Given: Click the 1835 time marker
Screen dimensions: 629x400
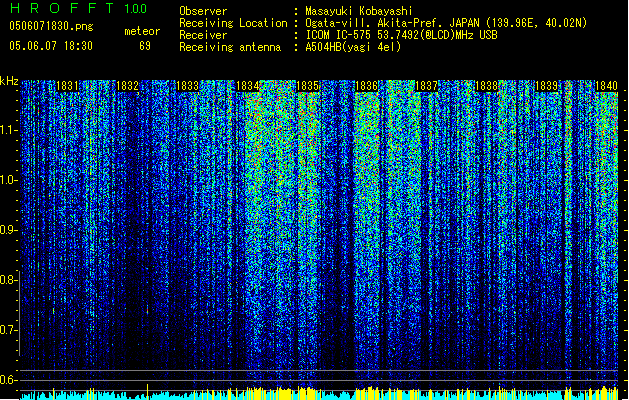Looking at the screenshot, I should click(307, 86).
